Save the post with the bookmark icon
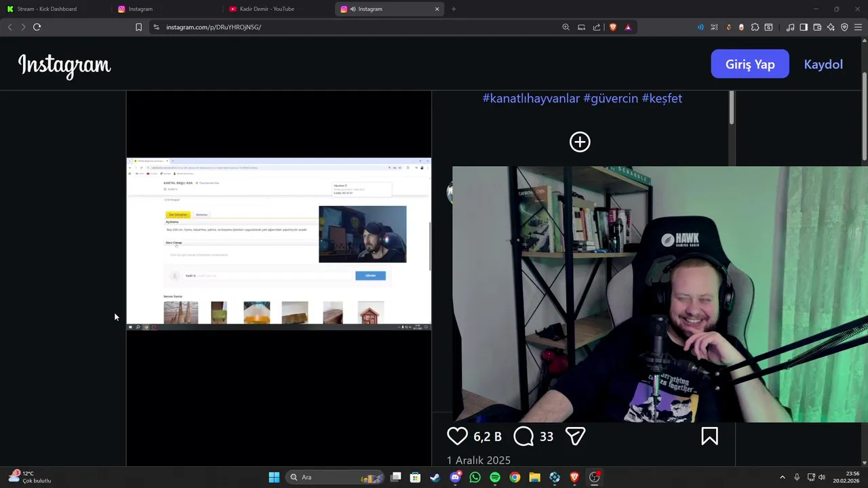Viewport: 868px width, 488px height. (x=709, y=436)
